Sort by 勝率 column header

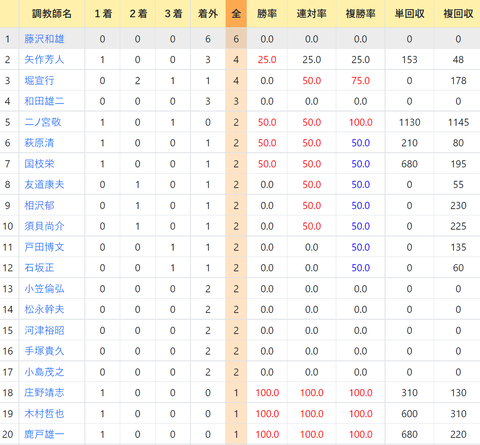click(x=267, y=14)
